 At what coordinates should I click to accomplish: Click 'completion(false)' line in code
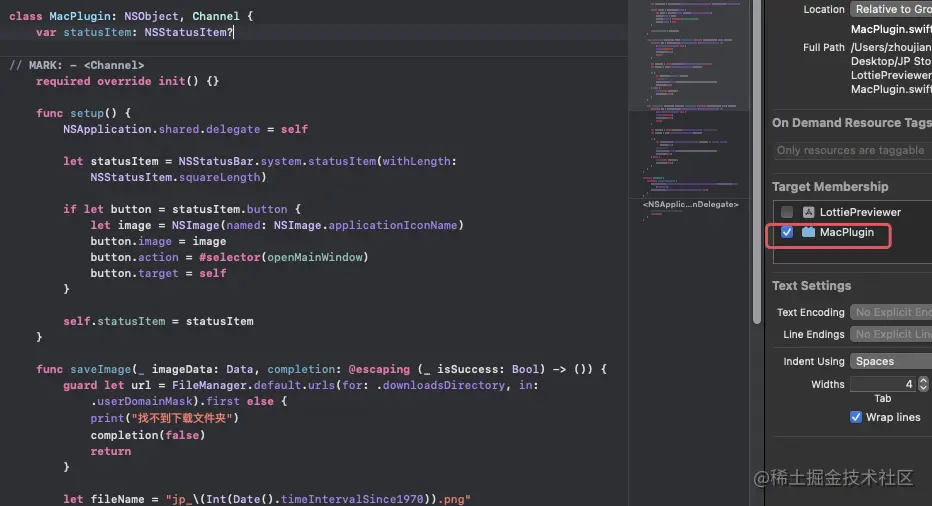click(147, 435)
